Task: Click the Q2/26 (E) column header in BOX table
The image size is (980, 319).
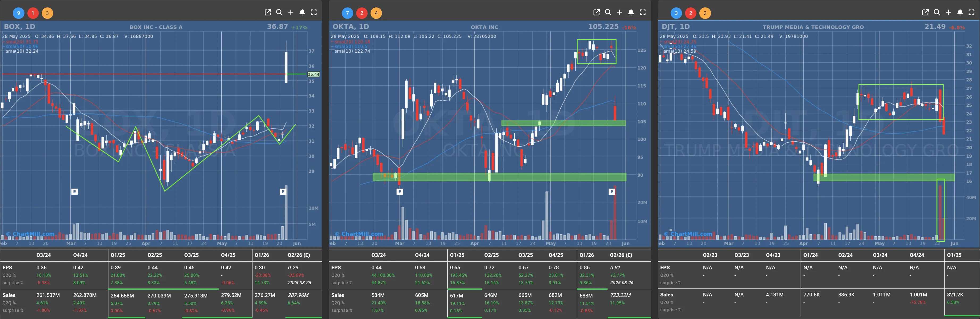Action: pos(299,255)
